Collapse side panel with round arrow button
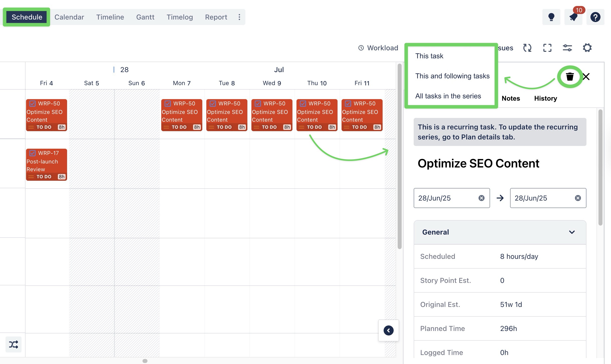The width and height of the screenshot is (611, 364). pos(388,330)
